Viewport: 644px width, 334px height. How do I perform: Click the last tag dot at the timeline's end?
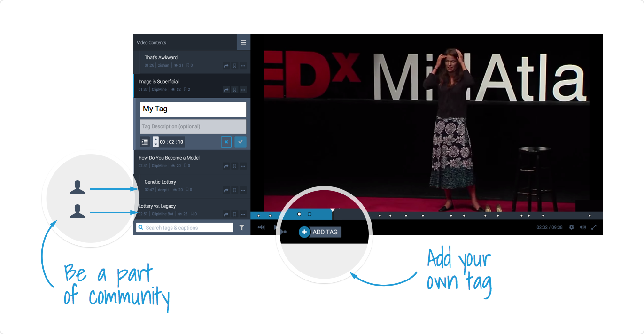point(590,216)
